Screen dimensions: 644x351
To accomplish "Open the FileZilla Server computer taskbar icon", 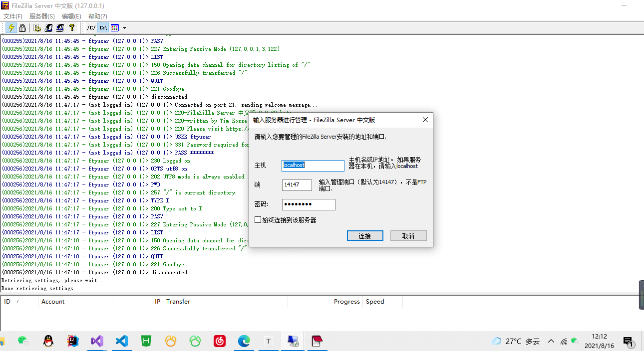I will [x=293, y=342].
